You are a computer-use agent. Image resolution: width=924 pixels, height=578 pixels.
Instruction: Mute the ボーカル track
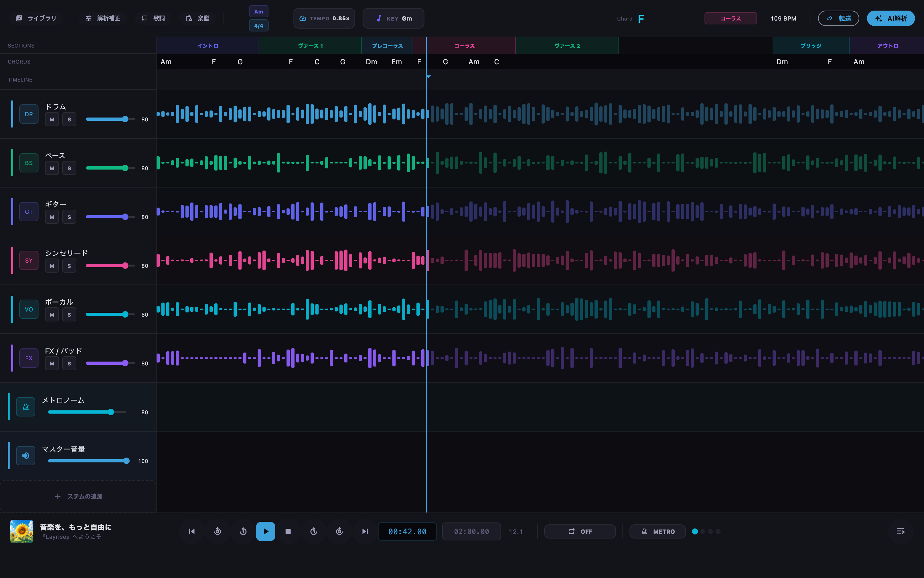click(x=52, y=315)
